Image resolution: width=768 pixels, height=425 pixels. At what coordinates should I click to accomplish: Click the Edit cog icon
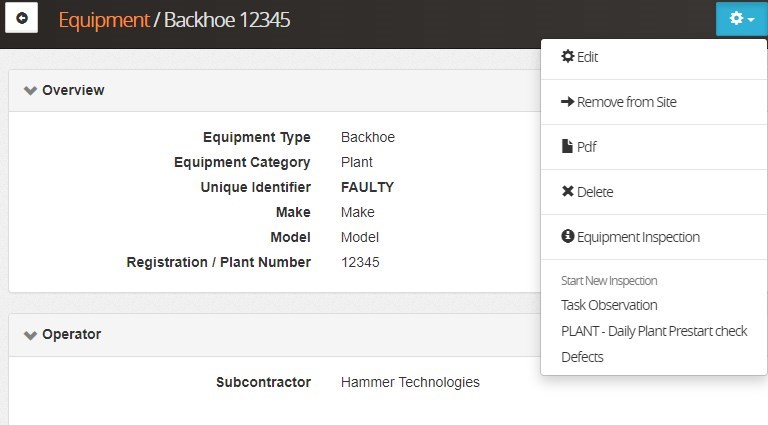coord(568,57)
